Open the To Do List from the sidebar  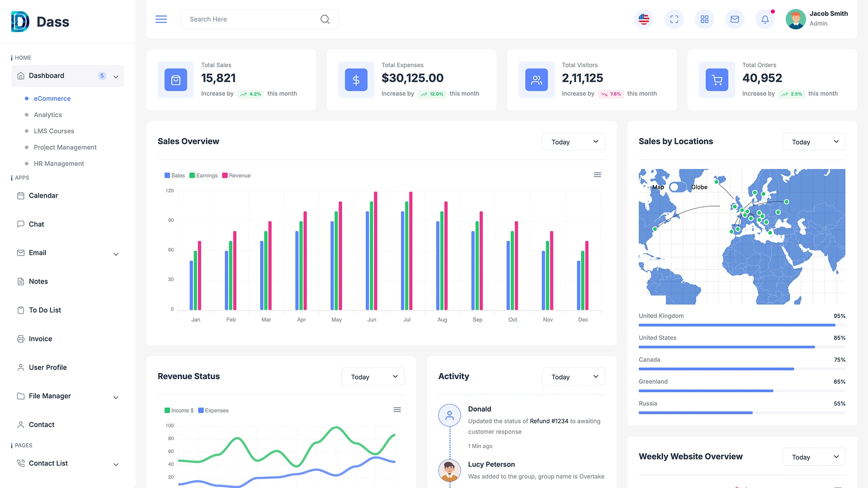click(x=45, y=310)
